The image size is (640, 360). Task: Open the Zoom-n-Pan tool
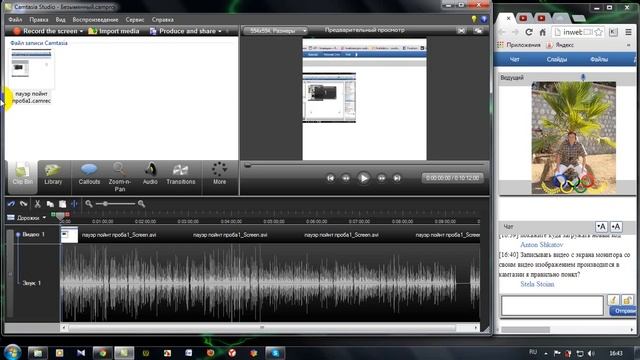[120, 176]
